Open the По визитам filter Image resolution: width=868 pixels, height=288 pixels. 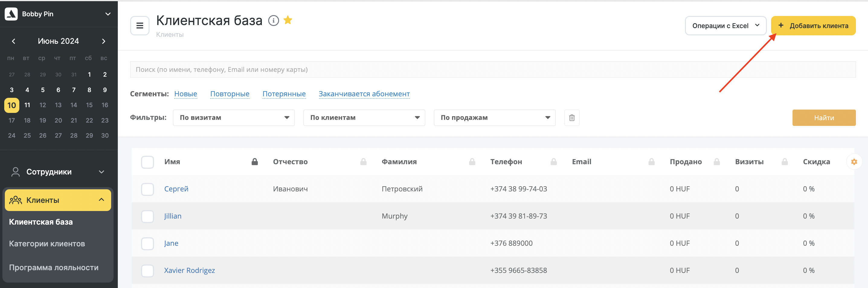[x=233, y=117]
